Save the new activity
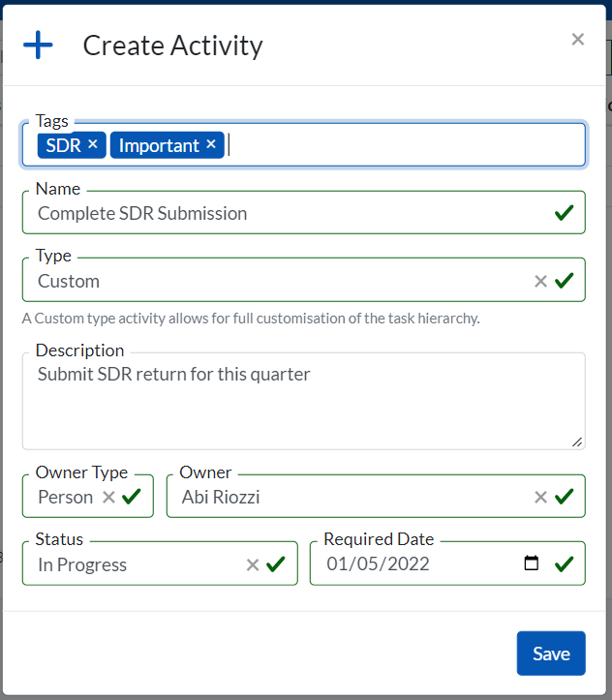This screenshot has height=700, width=612. tap(550, 654)
